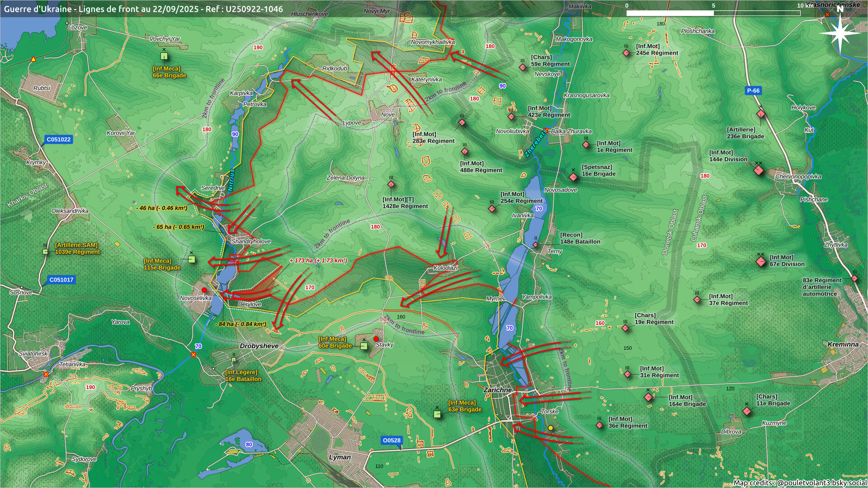The width and height of the screenshot is (868, 488).
Task: Select the 144e Division red diamond icon
Action: pos(759,170)
